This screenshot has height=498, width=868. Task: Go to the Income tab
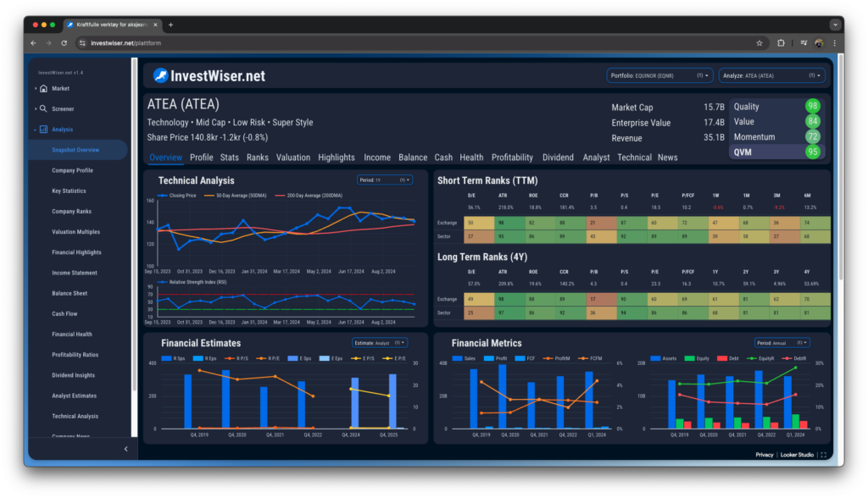377,158
